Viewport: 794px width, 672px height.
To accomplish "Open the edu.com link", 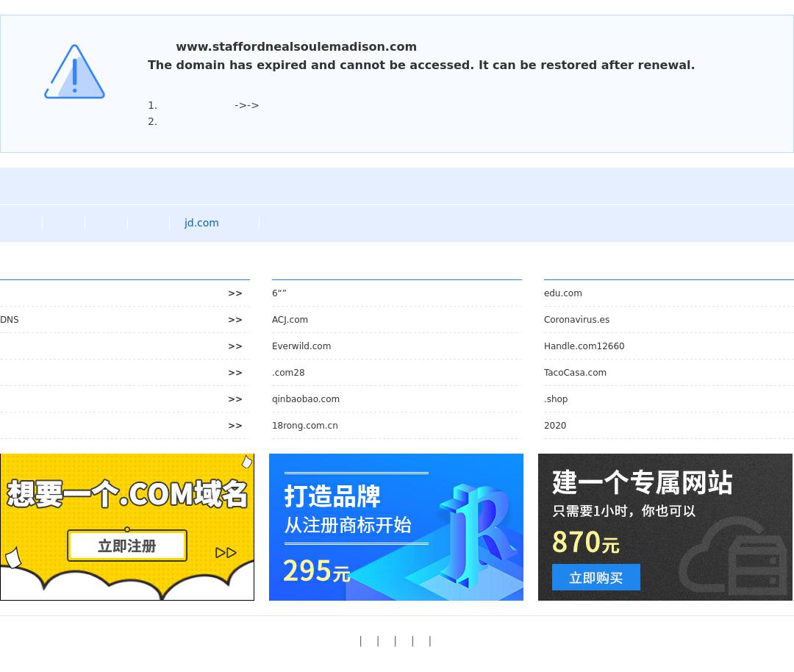I will coord(563,293).
